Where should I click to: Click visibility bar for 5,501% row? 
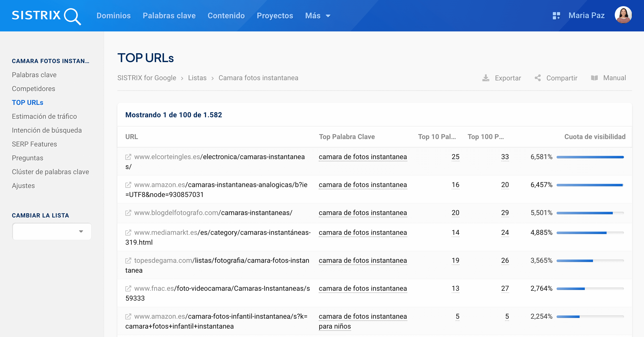(x=590, y=213)
